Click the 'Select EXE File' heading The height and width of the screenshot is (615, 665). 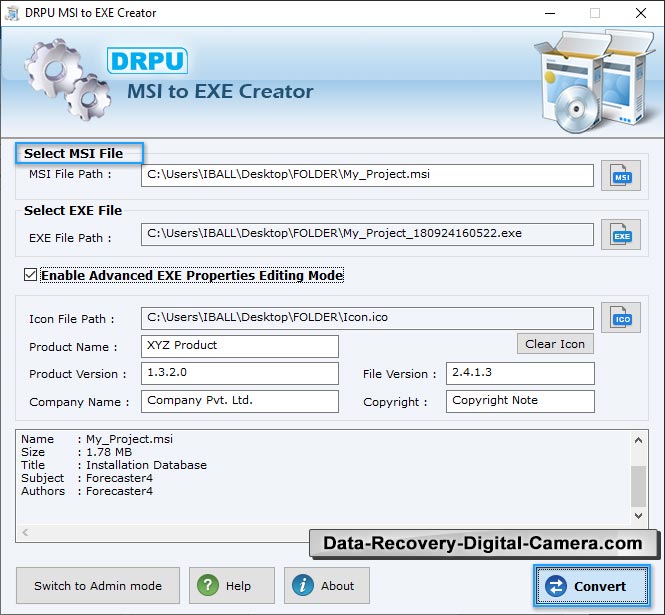[73, 210]
